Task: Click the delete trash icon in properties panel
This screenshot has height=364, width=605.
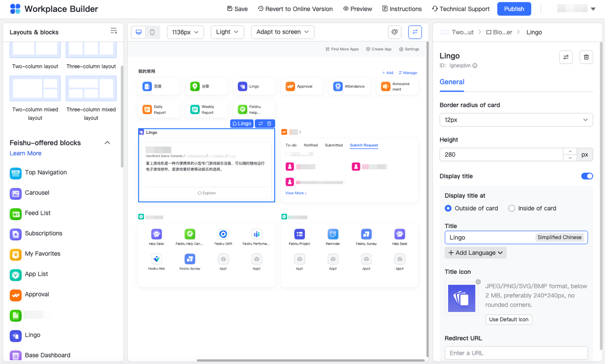Action: tap(586, 57)
